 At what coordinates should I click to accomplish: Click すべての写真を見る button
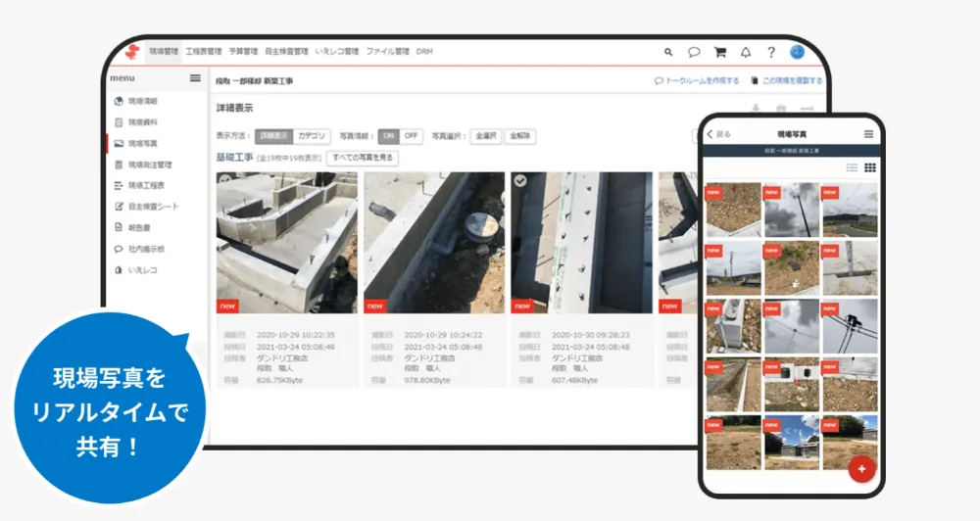tap(363, 158)
